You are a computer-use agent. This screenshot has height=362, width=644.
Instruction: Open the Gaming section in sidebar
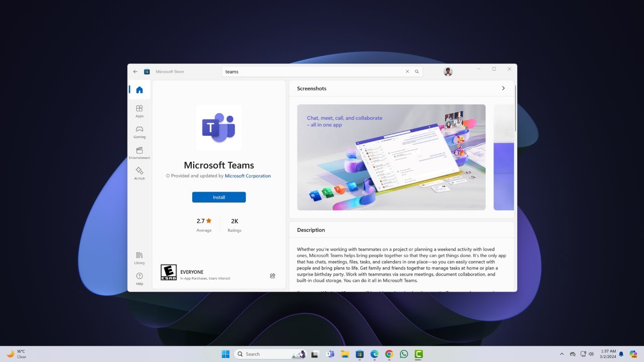tap(139, 132)
